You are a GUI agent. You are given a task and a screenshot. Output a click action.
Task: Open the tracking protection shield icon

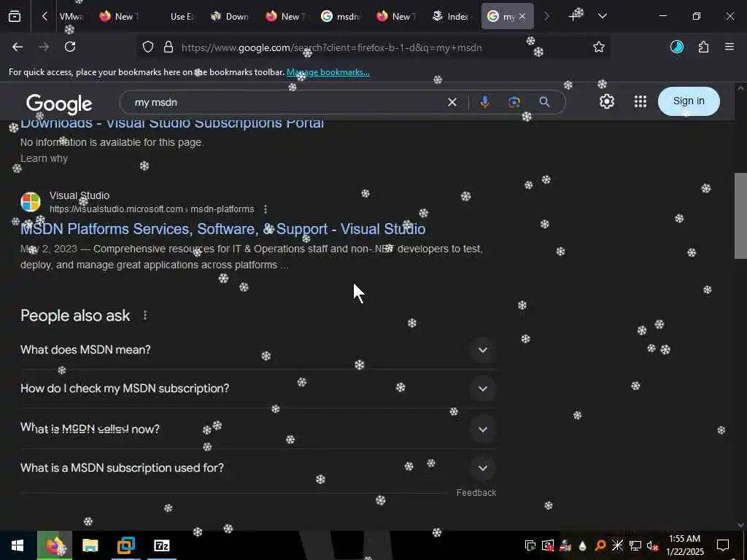pyautogui.click(x=148, y=47)
